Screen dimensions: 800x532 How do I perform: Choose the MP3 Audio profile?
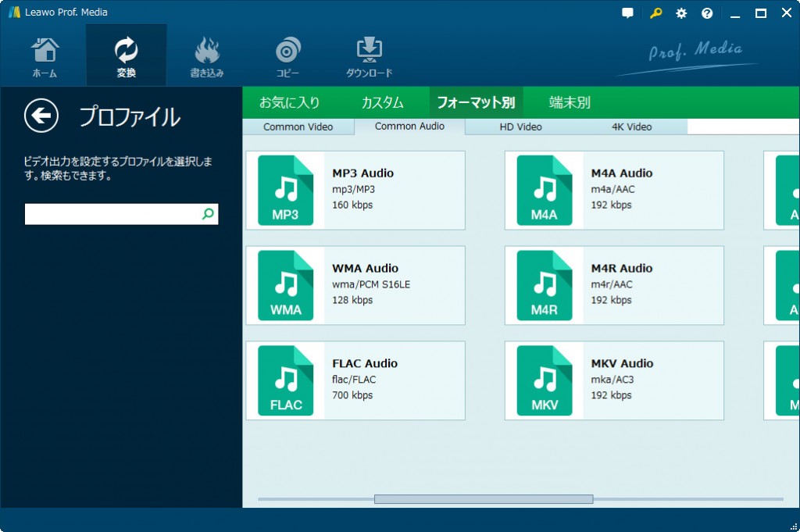(355, 191)
